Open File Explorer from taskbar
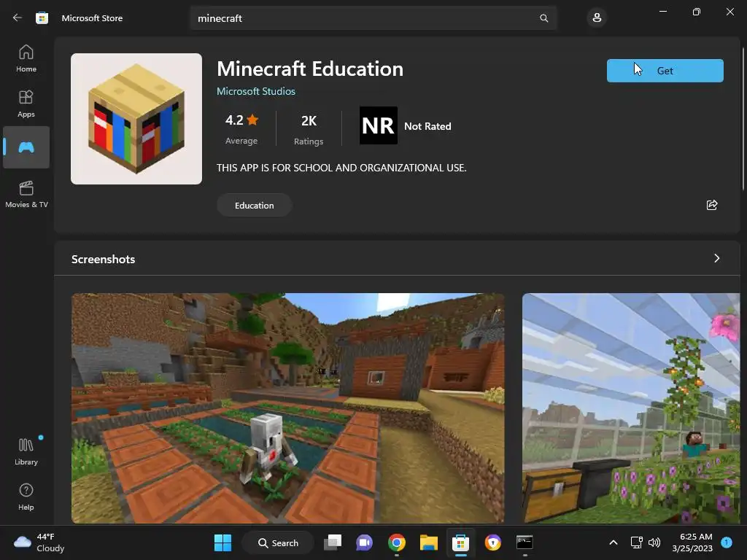The height and width of the screenshot is (560, 747). click(x=429, y=542)
